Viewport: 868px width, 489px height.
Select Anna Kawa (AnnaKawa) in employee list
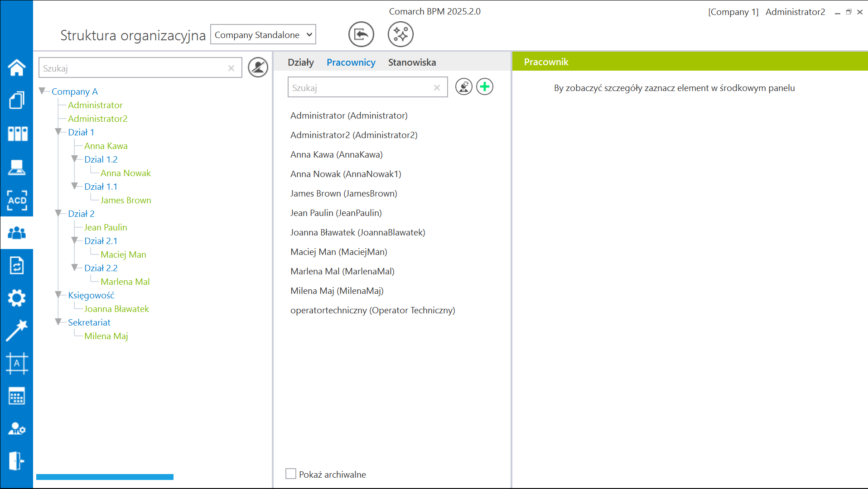point(337,154)
